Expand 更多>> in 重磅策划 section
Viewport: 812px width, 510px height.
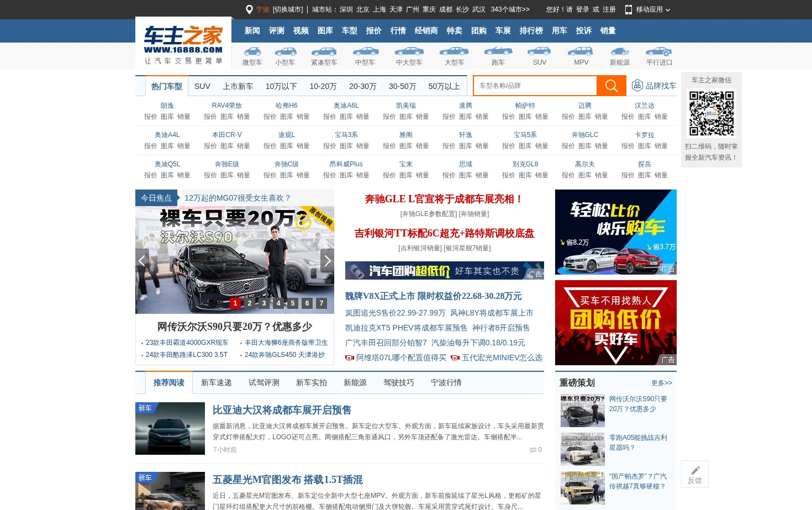662,383
